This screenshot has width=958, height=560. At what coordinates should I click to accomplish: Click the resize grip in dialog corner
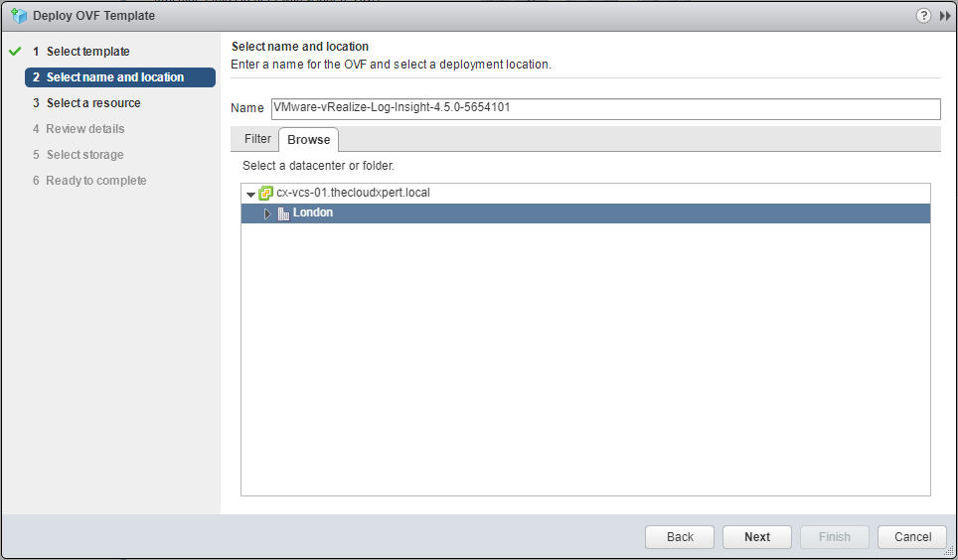tap(949, 552)
